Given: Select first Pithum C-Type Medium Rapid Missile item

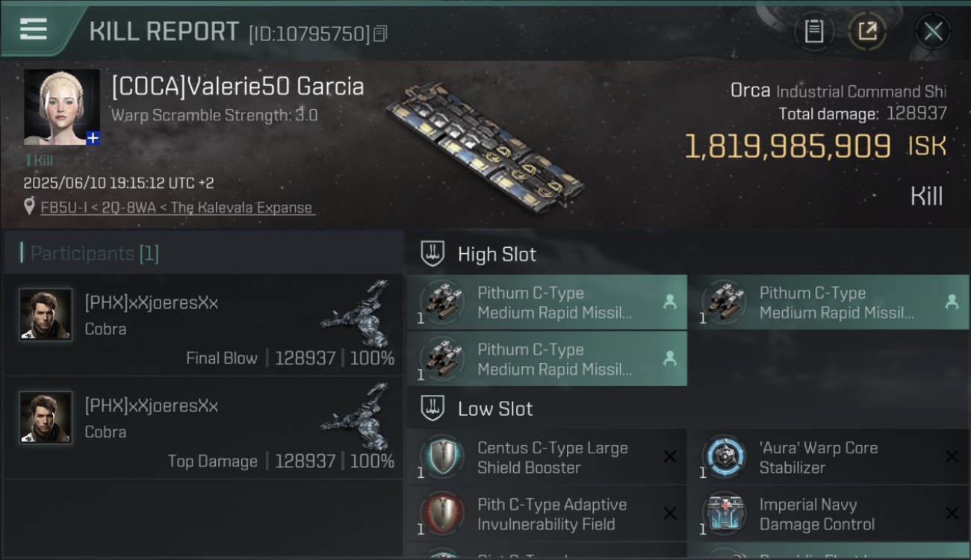Looking at the screenshot, I should [x=547, y=302].
